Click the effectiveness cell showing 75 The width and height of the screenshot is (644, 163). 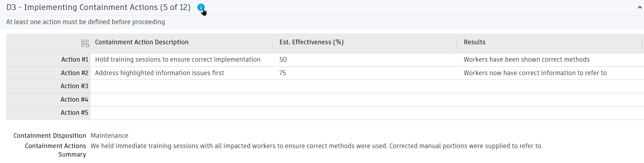(x=283, y=73)
